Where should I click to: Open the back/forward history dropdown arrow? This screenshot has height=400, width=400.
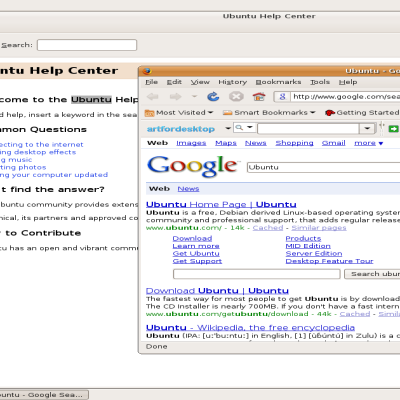pos(194,96)
